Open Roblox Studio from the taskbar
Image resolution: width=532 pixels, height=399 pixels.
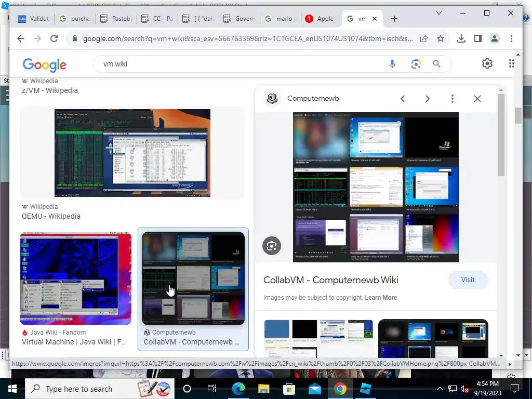coord(365,389)
